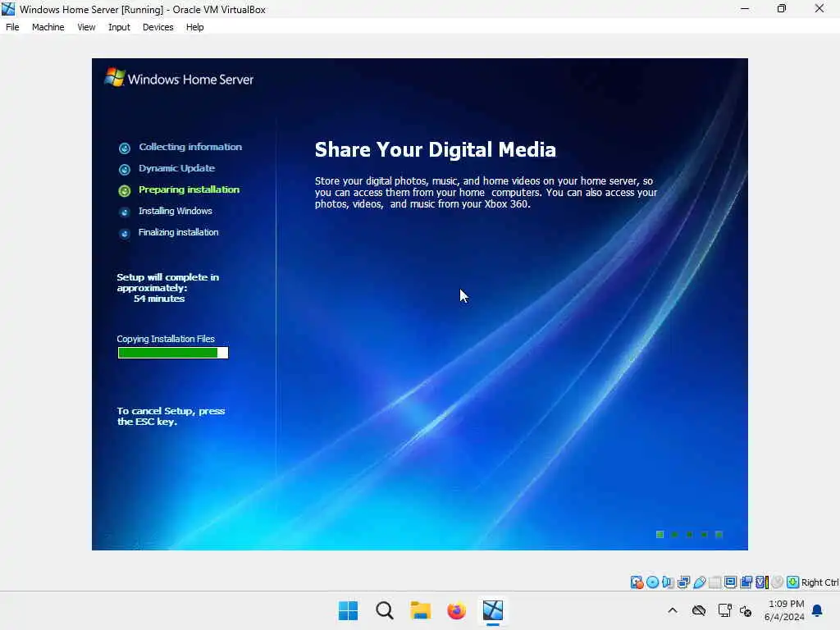
Task: Click the cloud sync tray icon
Action: pos(699,610)
